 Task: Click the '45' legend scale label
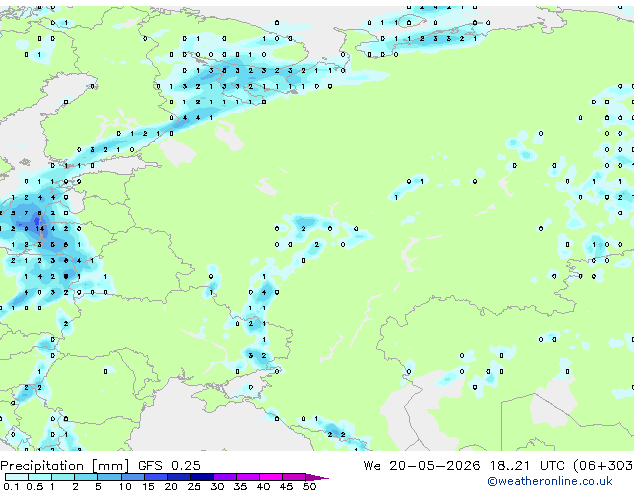click(x=286, y=486)
